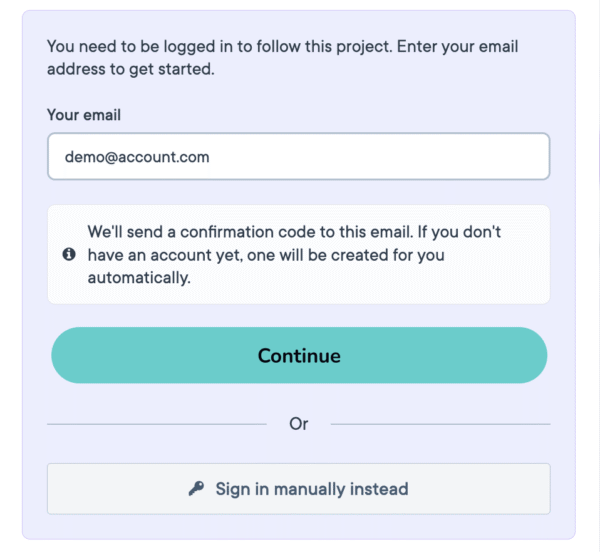Screen dimensions: 600x552
Task: Click the word "Continue" on the button
Action: pos(299,356)
